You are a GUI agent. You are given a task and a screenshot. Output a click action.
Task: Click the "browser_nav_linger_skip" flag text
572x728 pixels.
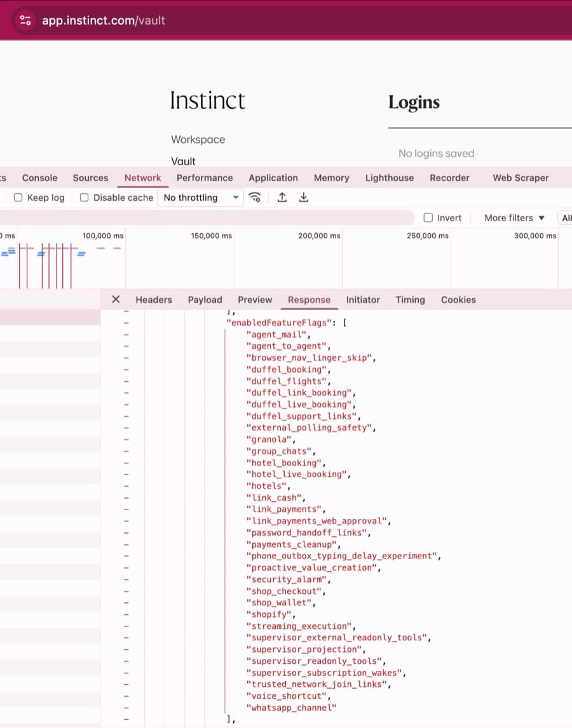[x=309, y=358]
